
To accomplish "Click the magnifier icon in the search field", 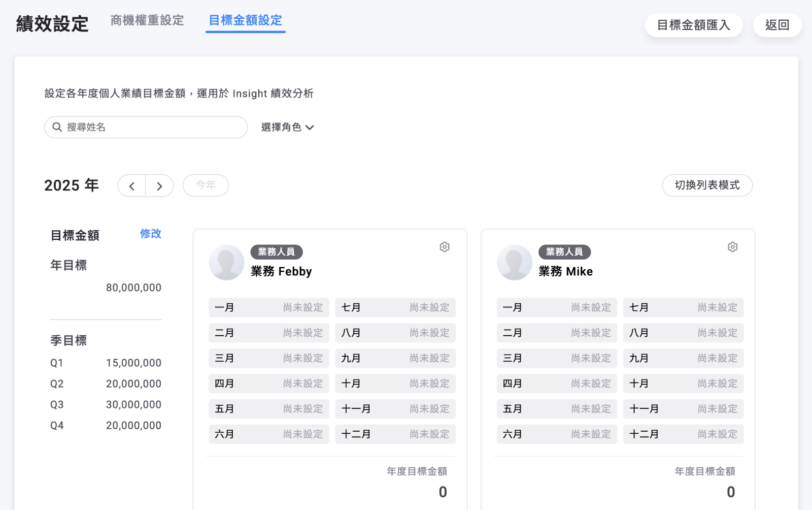I will 57,127.
